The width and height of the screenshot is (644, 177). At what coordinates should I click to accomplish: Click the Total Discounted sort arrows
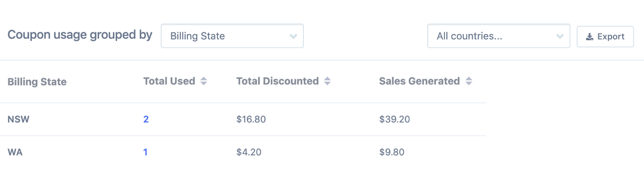pyautogui.click(x=327, y=81)
